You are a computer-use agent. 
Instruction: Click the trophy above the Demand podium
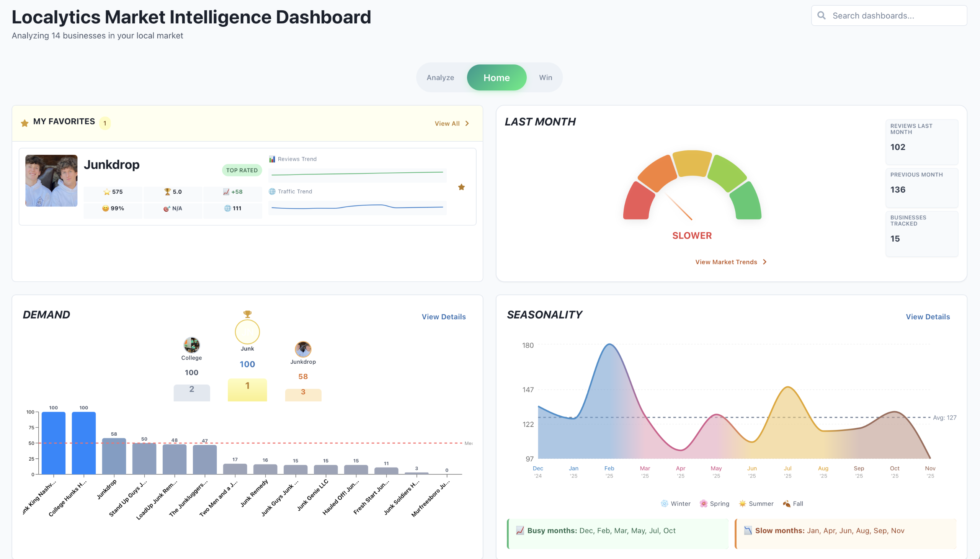point(248,314)
